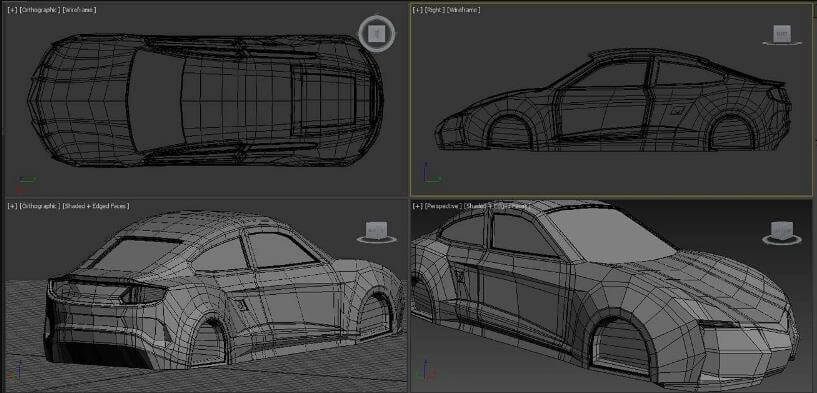Click the ViewCube in the bottom-left shaded orthographic viewport
The image size is (817, 393).
376,229
